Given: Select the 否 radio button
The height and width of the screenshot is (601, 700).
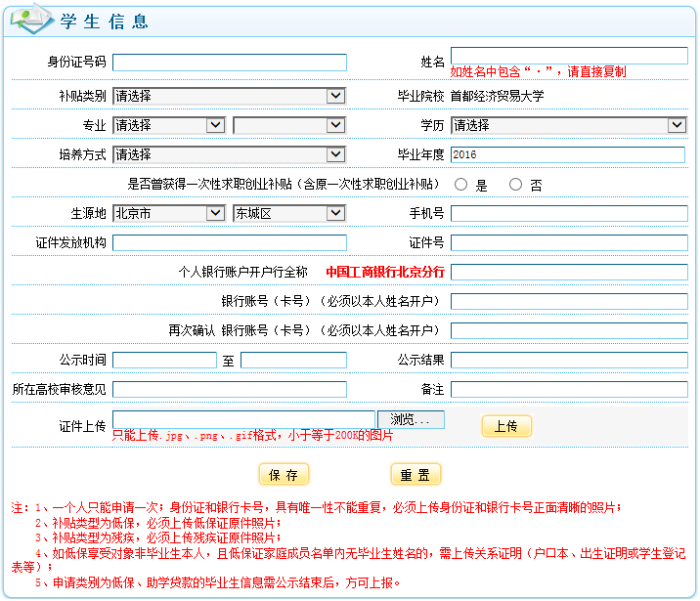Looking at the screenshot, I should (x=515, y=185).
